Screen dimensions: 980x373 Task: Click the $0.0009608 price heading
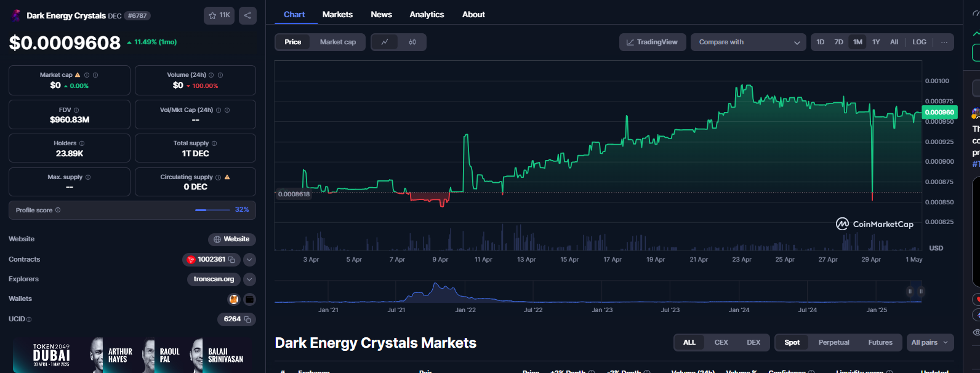point(65,42)
